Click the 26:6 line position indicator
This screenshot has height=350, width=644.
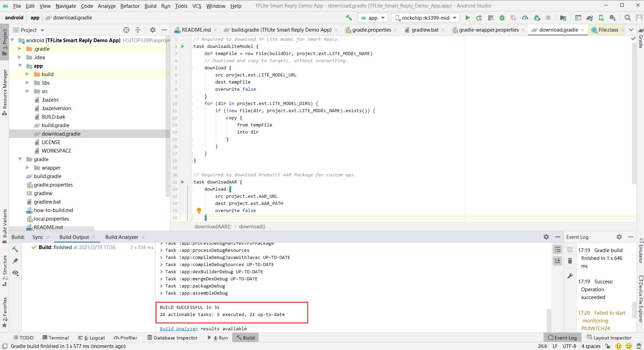tap(542, 346)
